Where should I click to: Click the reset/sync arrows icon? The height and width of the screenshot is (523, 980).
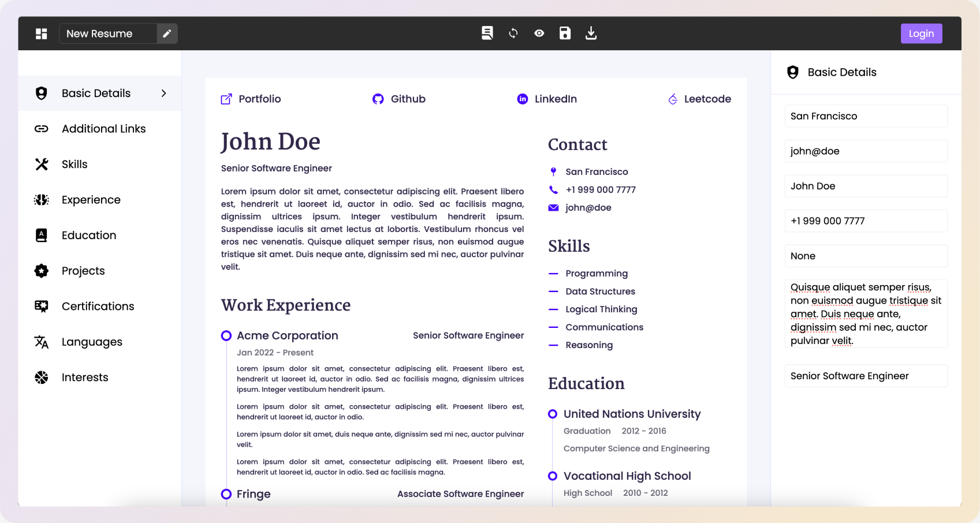(513, 33)
